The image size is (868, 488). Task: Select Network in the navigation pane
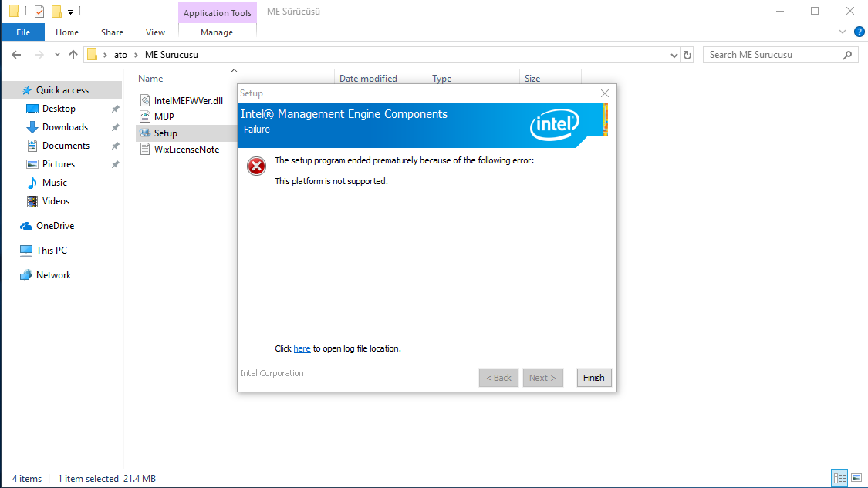pyautogui.click(x=53, y=275)
